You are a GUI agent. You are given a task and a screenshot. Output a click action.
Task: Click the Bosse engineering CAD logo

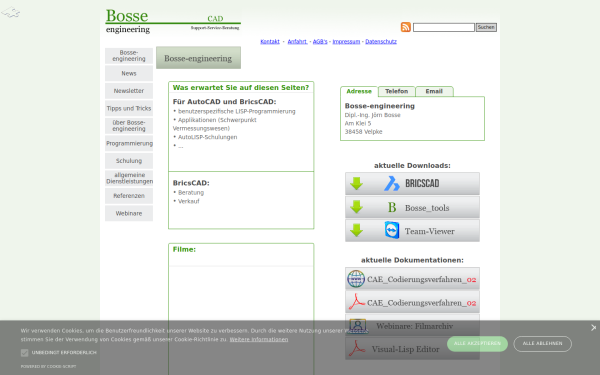pos(173,21)
